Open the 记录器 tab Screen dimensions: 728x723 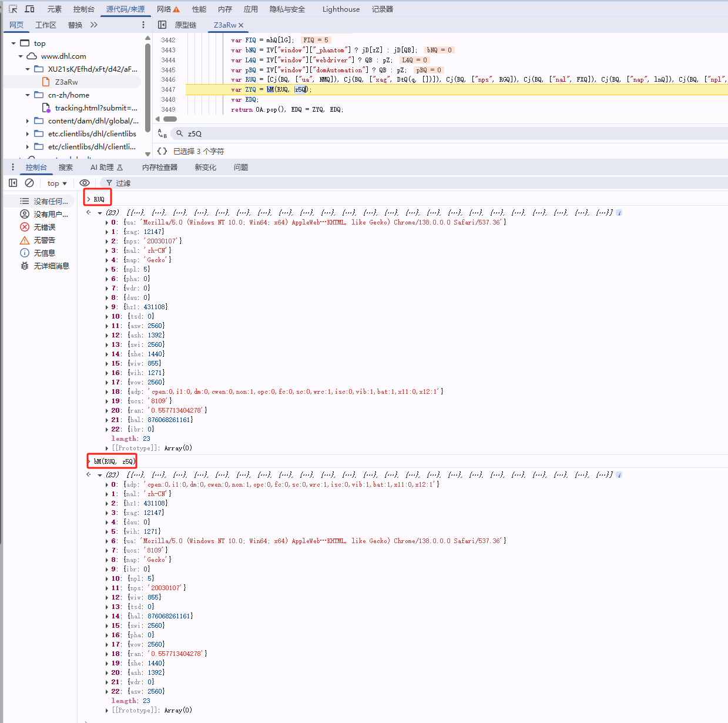(383, 9)
